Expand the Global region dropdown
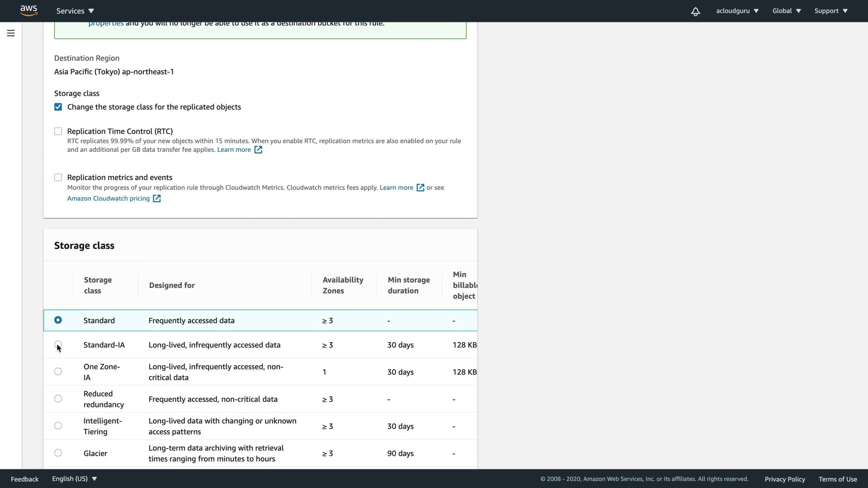Viewport: 868px width, 488px height. 786,11
